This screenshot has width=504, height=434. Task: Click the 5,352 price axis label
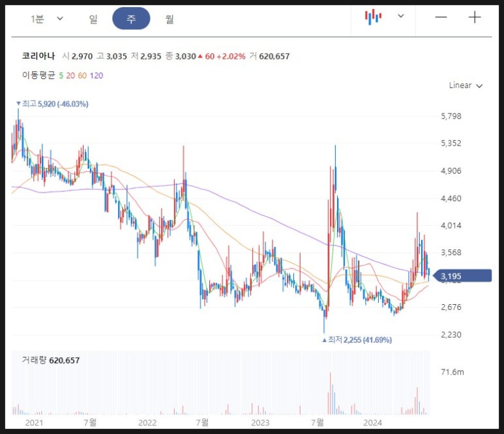point(451,144)
